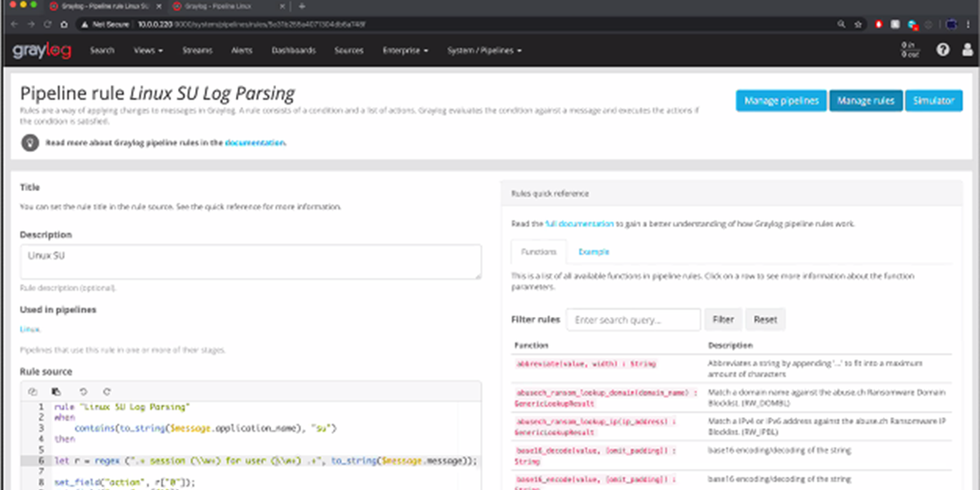Open Streams in the navigation bar

(x=198, y=51)
